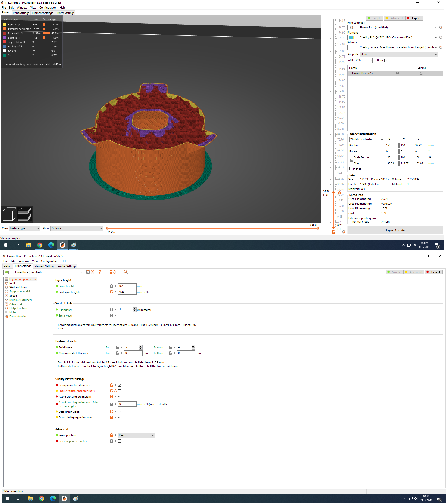Image resolution: width=447 pixels, height=504 pixels.
Task: Open Task View in the upper taskbar
Action: (16, 245)
